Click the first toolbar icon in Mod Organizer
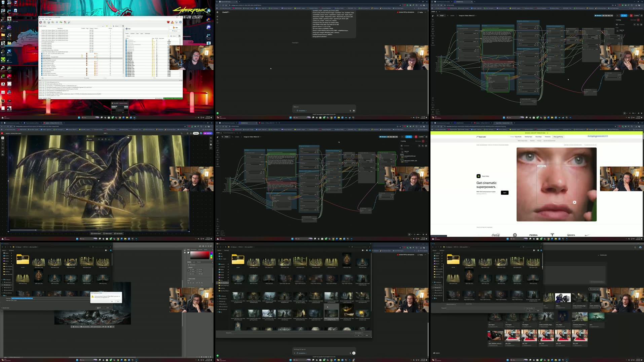This screenshot has height=362, width=644. pyautogui.click(x=41, y=22)
